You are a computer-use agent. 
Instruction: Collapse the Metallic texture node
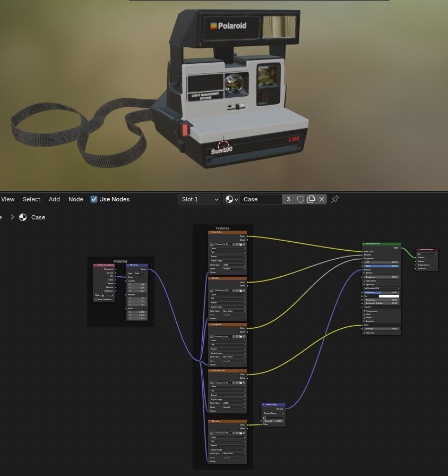pyautogui.click(x=210, y=278)
